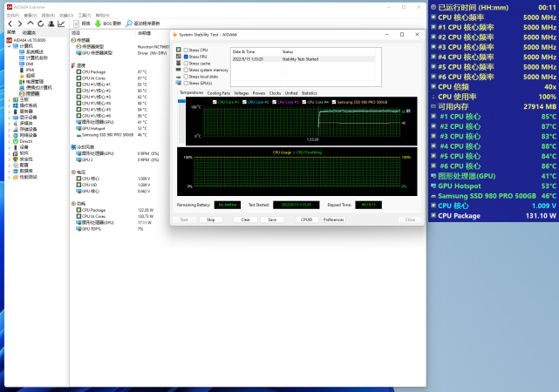Expand the operating system tree node

pos(10,105)
